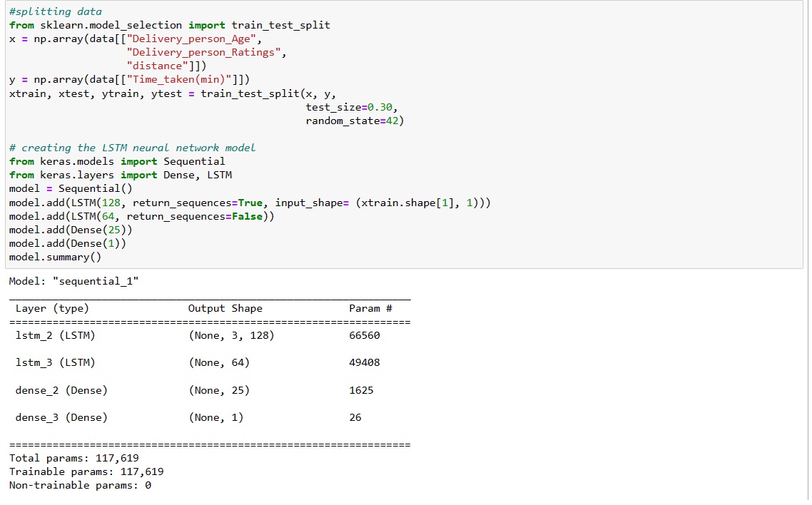812x505 pixels.
Task: Click the keras.layers import Dense, LSTM line
Action: coord(120,175)
